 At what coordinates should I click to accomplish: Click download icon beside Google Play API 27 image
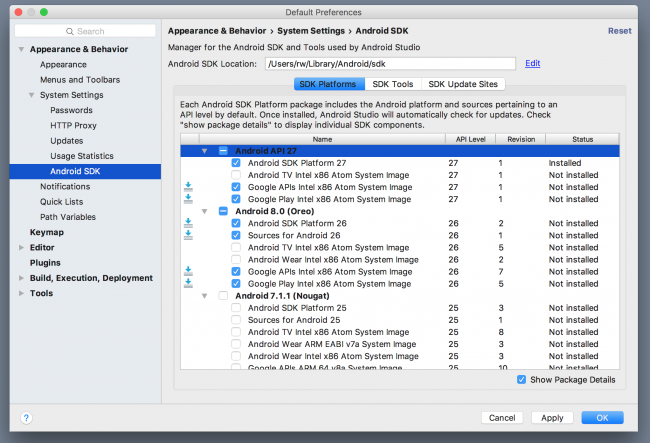(x=188, y=198)
